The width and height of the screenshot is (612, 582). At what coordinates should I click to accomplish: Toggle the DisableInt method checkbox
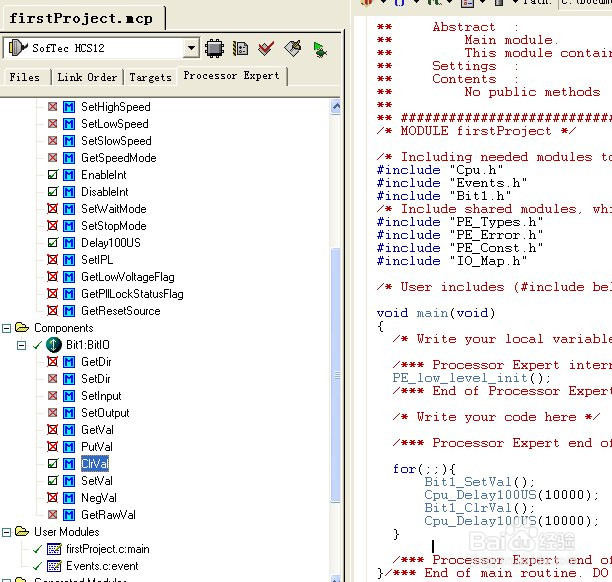click(x=53, y=191)
